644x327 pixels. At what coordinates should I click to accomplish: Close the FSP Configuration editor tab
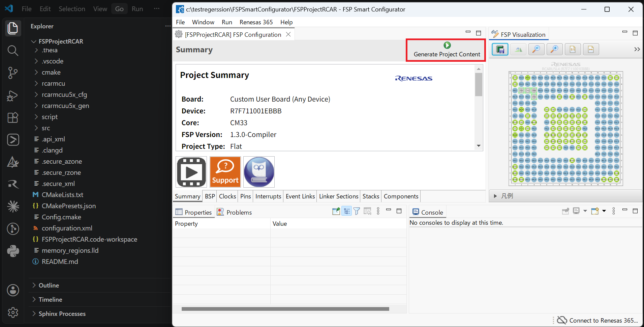(x=288, y=34)
